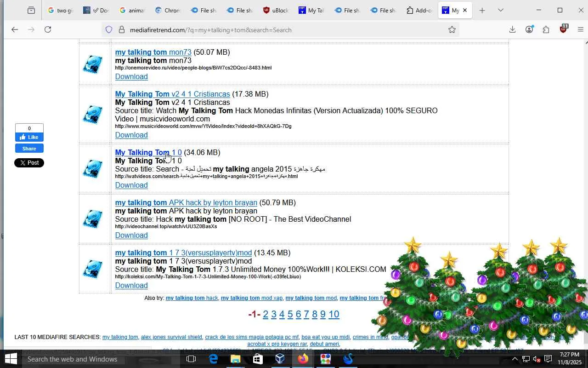Reload the current page
Viewport: 588px width, 368px height.
48,30
